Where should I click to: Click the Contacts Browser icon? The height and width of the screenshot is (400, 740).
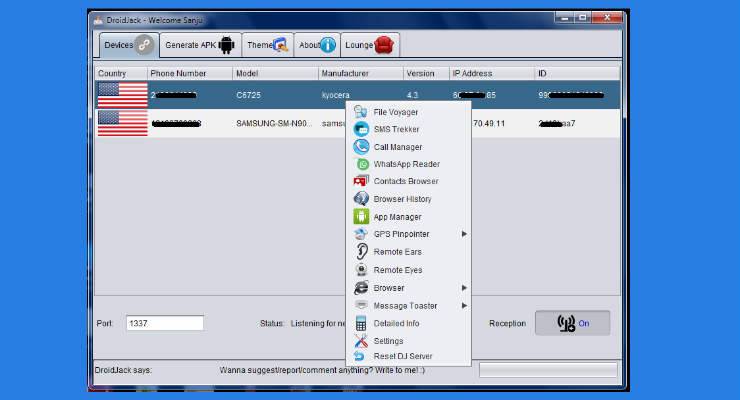pyautogui.click(x=361, y=181)
